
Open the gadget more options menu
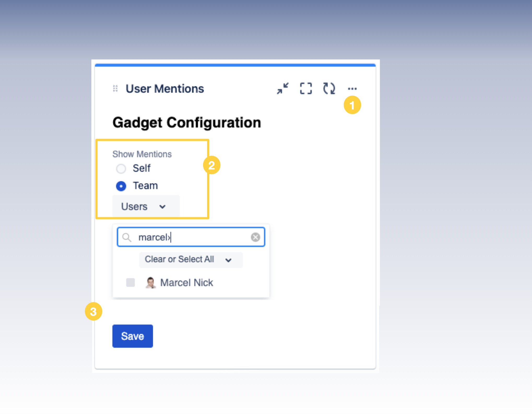coord(352,89)
